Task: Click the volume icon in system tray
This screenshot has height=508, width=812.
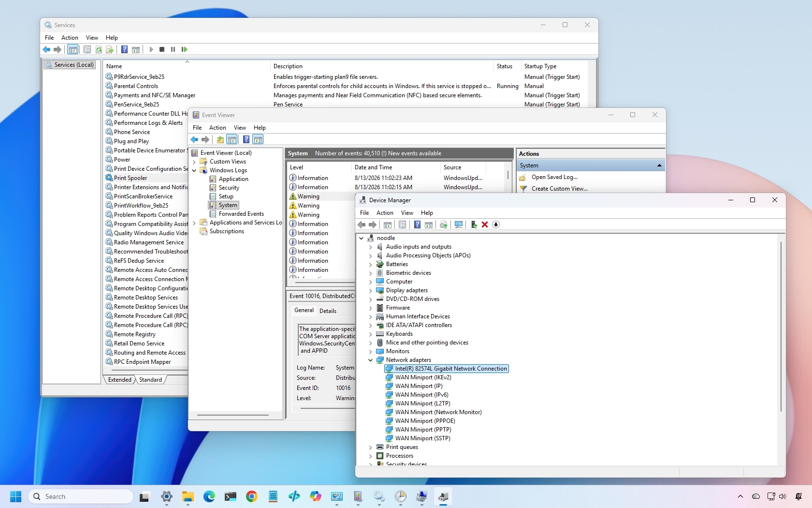Action: [x=783, y=496]
